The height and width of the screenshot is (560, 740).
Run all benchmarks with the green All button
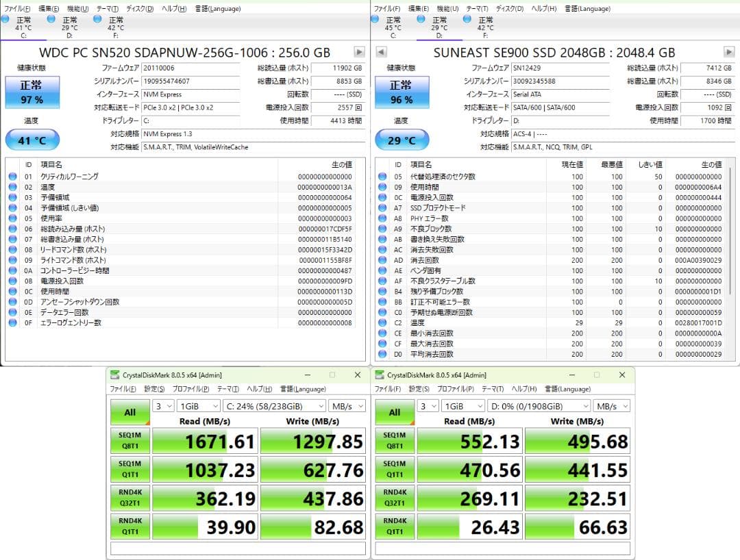(129, 412)
